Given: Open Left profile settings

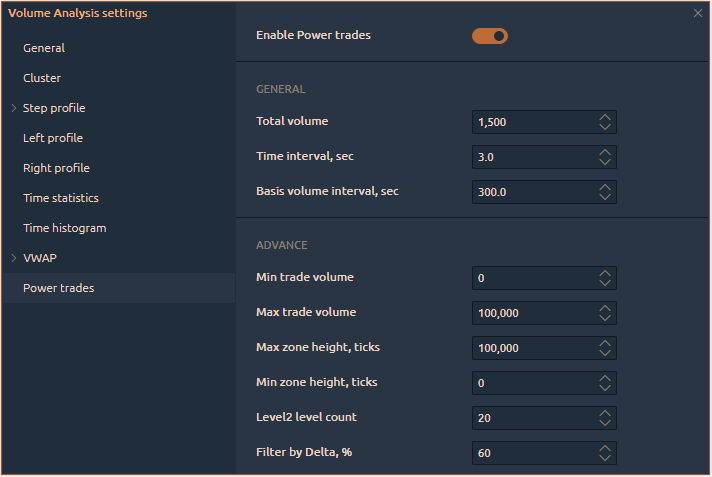Looking at the screenshot, I should (x=53, y=138).
